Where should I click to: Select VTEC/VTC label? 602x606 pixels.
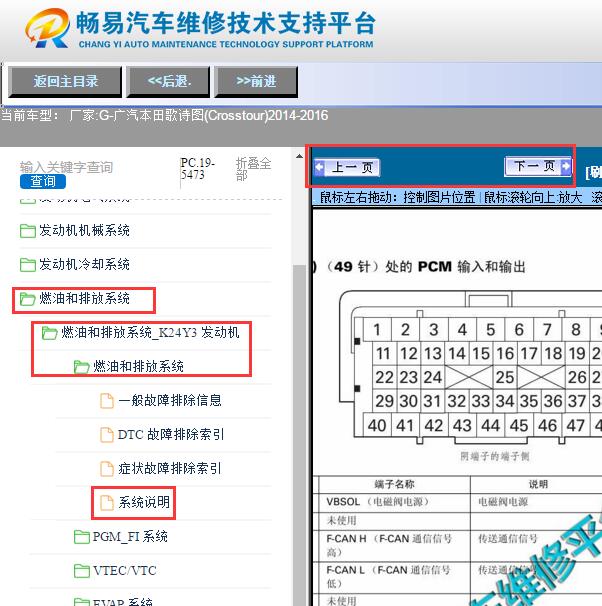[124, 571]
